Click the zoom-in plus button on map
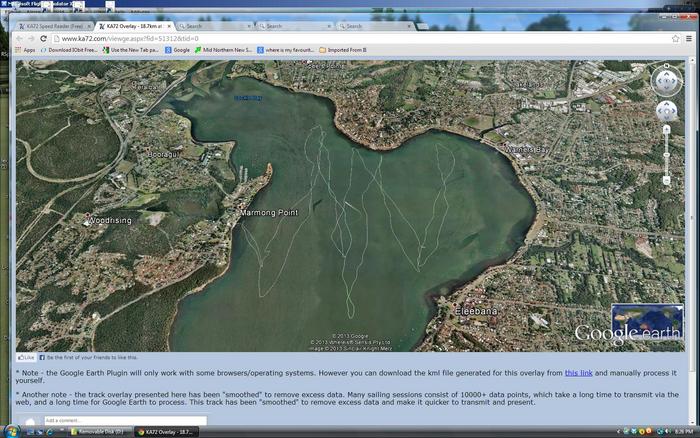The height and width of the screenshot is (438, 700). tap(666, 129)
